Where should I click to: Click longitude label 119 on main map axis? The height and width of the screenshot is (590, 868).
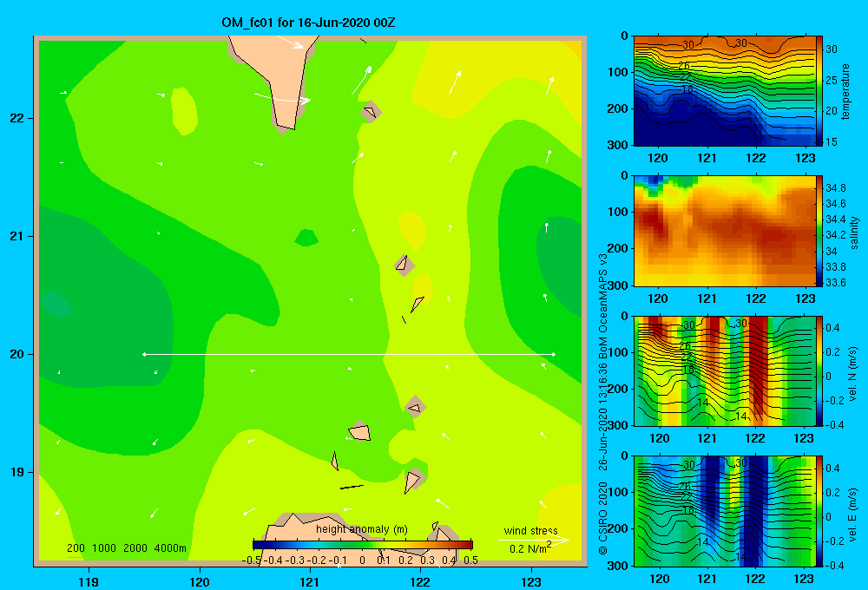tap(89, 581)
